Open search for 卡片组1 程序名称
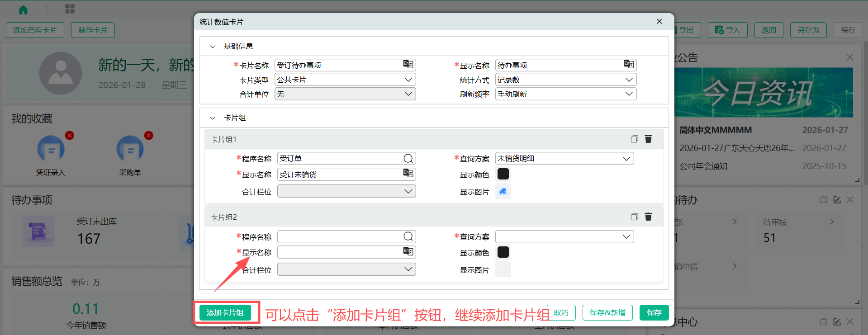The width and height of the screenshot is (868, 335). 408,158
